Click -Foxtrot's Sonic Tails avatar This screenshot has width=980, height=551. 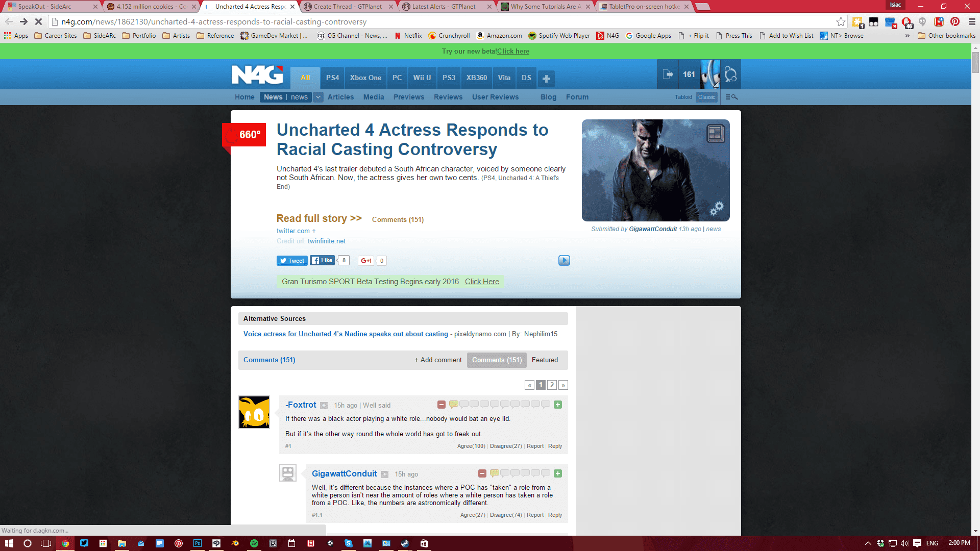pos(254,412)
